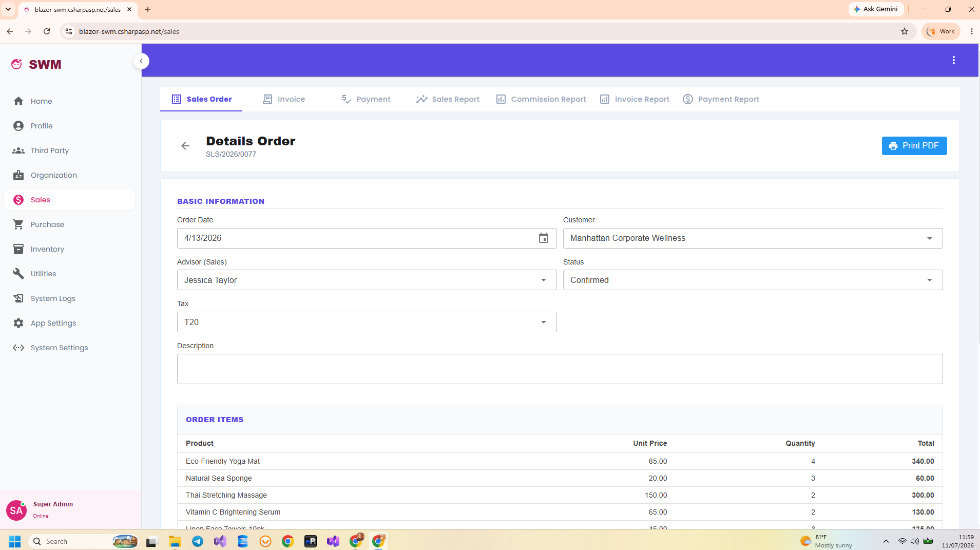The height and width of the screenshot is (550, 980).
Task: Select the Eco-Friendly Yoga Mat row
Action: 560,461
